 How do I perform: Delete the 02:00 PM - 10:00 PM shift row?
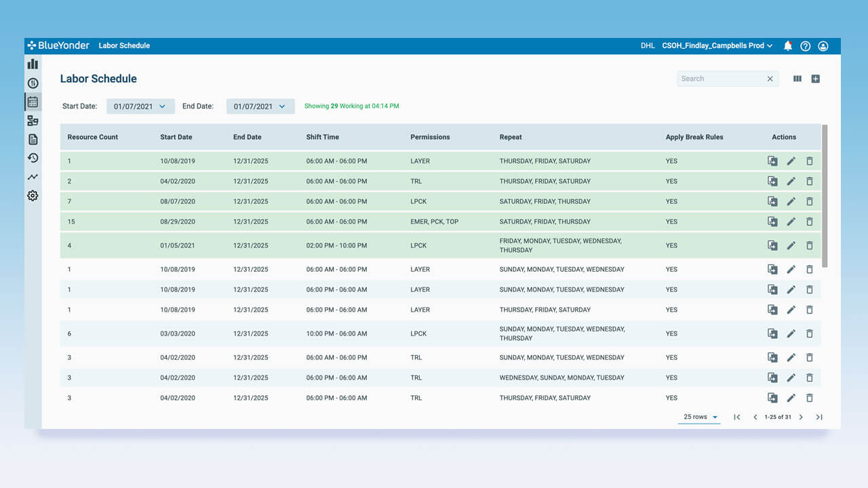[809, 245]
